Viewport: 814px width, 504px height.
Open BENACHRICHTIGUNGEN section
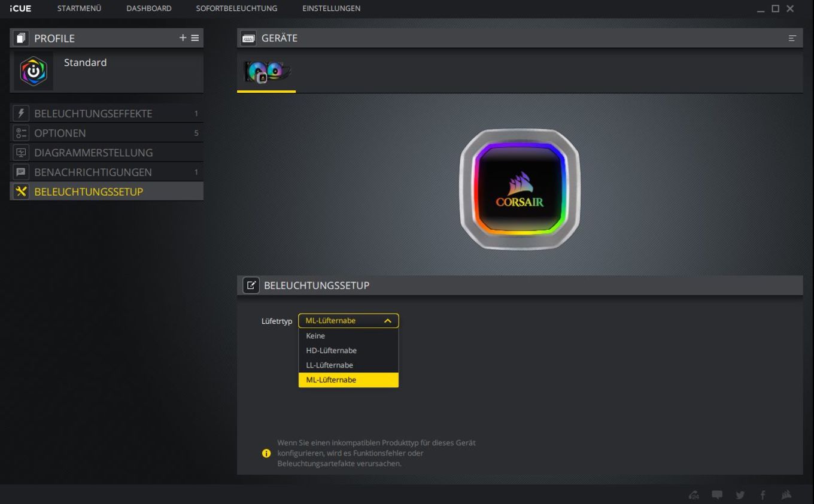[x=107, y=172]
